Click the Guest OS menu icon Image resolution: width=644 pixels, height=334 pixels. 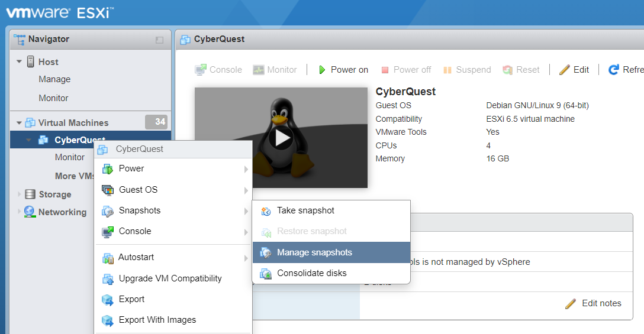pos(108,190)
